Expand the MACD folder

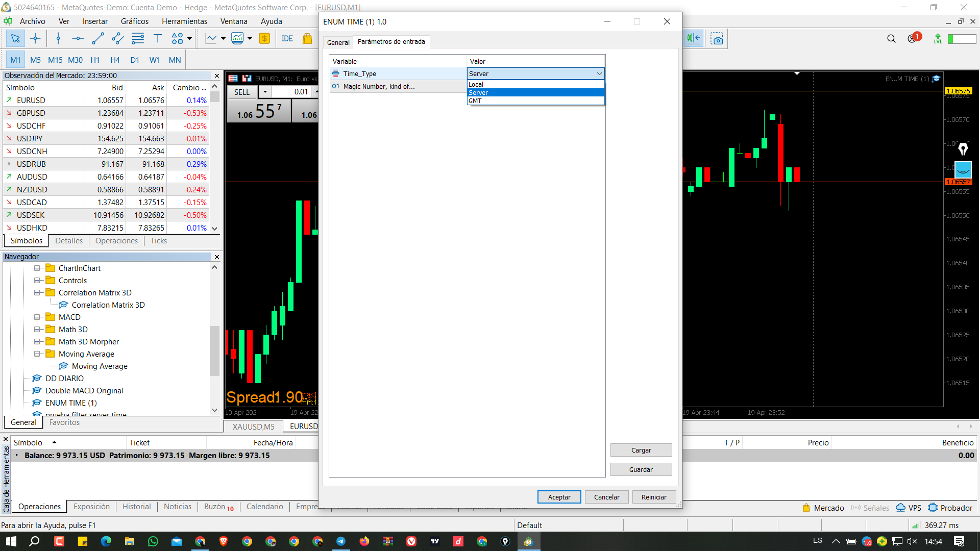pyautogui.click(x=37, y=317)
